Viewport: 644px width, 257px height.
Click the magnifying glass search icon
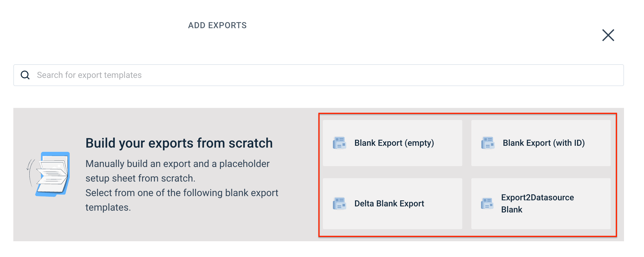25,75
